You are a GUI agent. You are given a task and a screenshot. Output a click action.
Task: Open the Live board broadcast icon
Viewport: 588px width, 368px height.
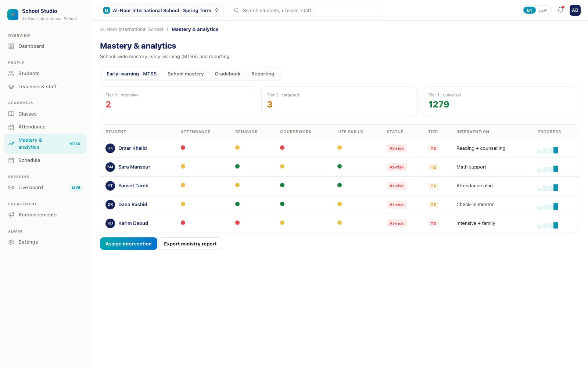pos(11,188)
